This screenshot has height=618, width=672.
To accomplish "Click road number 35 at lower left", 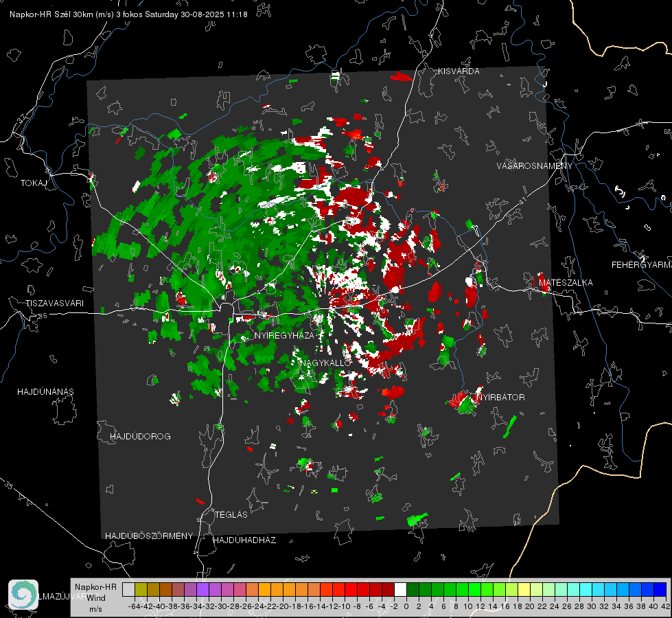I will point(8,485).
